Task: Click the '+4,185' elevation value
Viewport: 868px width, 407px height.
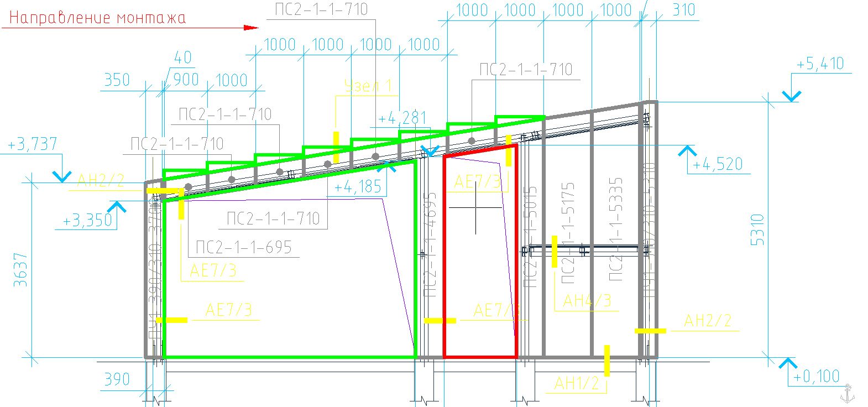Action: click(358, 187)
